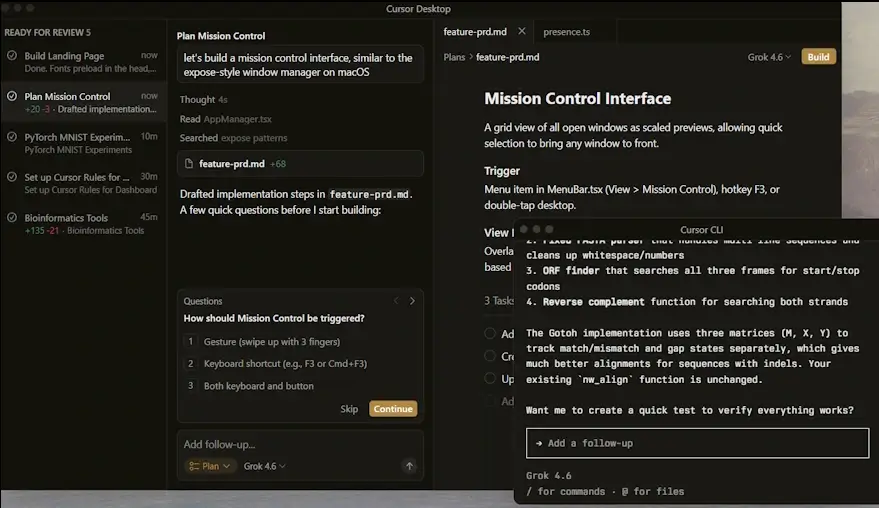Click the Continue button

[393, 409]
